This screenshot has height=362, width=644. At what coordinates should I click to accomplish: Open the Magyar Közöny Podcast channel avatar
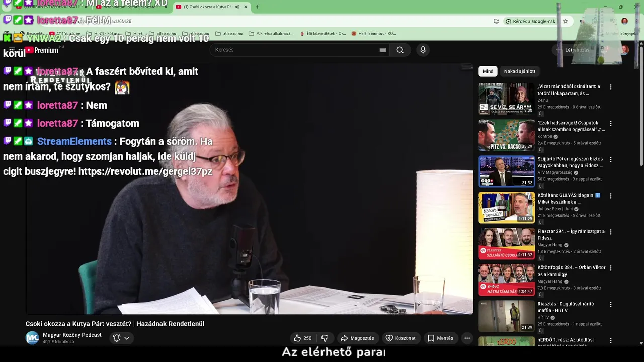coord(32,338)
